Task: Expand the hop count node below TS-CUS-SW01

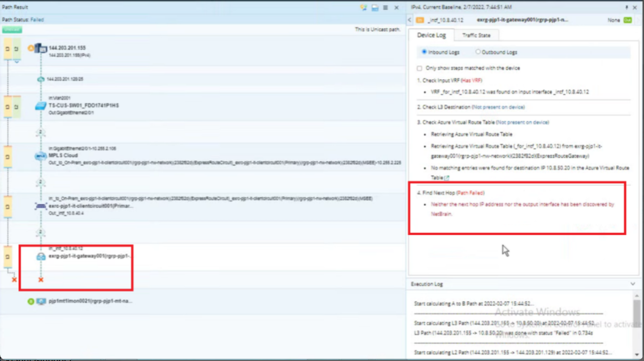Action: (x=41, y=132)
